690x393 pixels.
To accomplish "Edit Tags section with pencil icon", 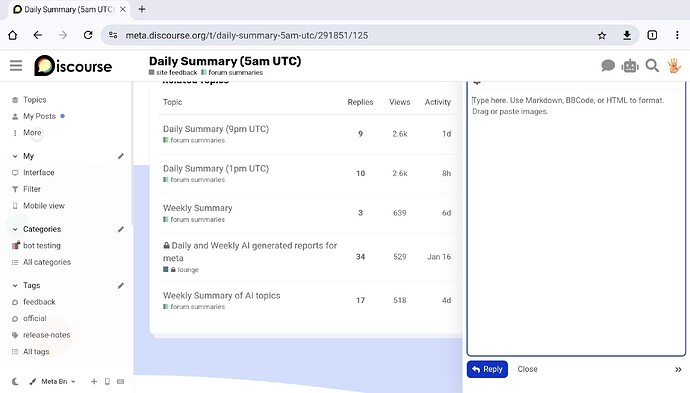I will pos(121,286).
